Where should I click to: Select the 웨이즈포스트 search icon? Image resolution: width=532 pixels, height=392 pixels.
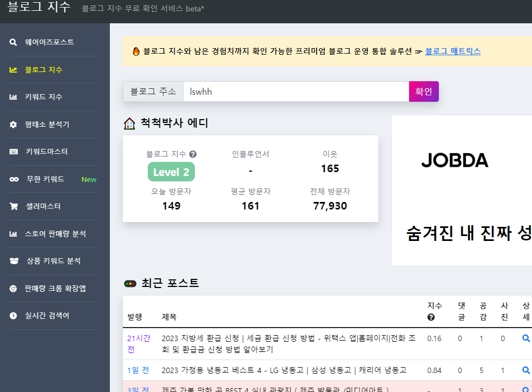pyautogui.click(x=14, y=42)
